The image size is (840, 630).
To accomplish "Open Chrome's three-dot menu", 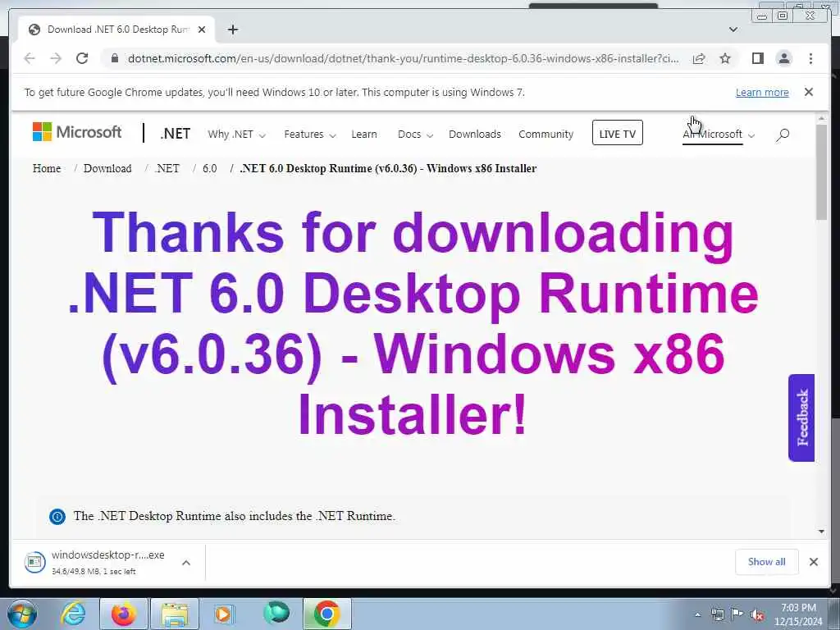I will pos(810,58).
